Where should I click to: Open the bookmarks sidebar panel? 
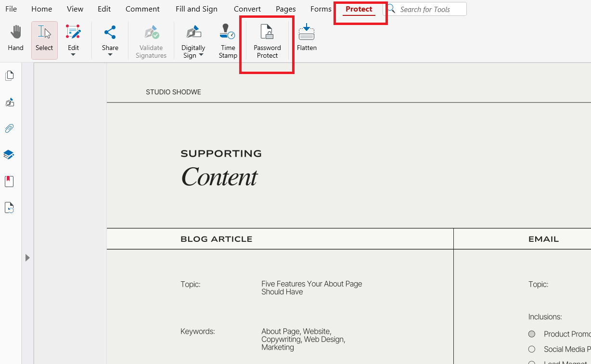coord(9,181)
